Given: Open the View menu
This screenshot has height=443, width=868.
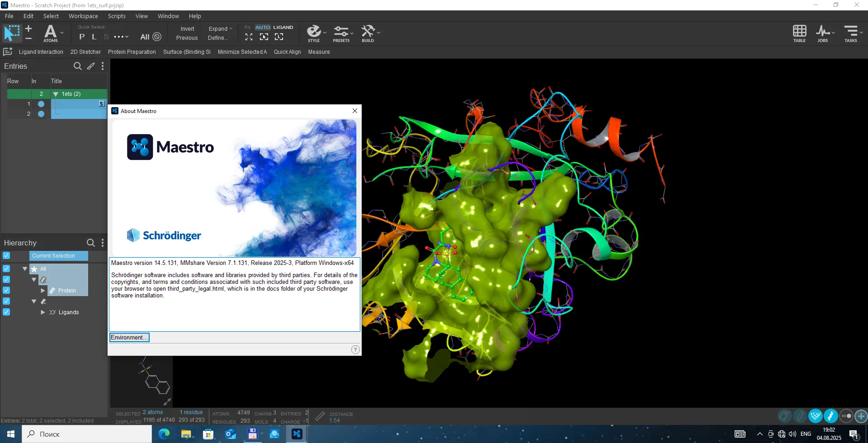Looking at the screenshot, I should click(x=142, y=16).
